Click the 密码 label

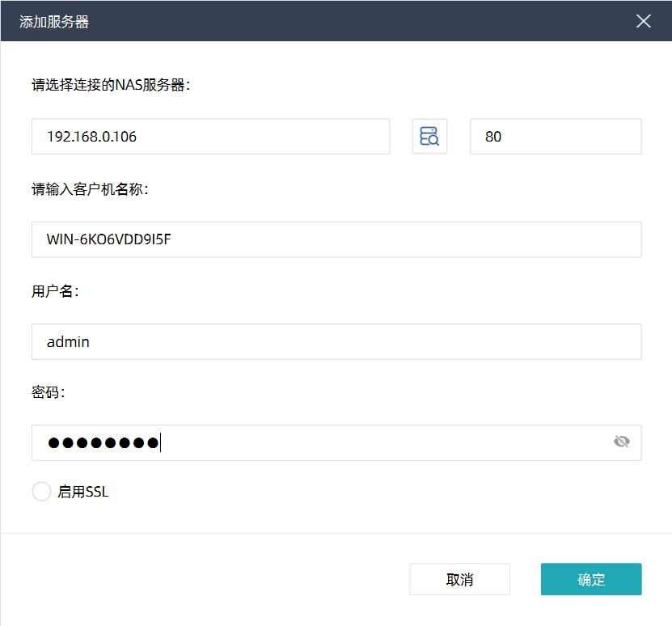(48, 392)
